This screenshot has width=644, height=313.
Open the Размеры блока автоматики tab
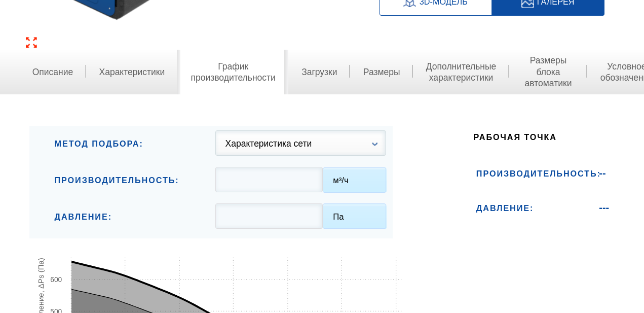pyautogui.click(x=548, y=72)
